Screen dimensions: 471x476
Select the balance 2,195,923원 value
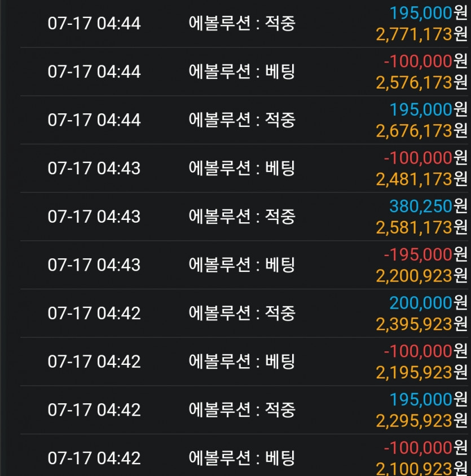tap(421, 372)
